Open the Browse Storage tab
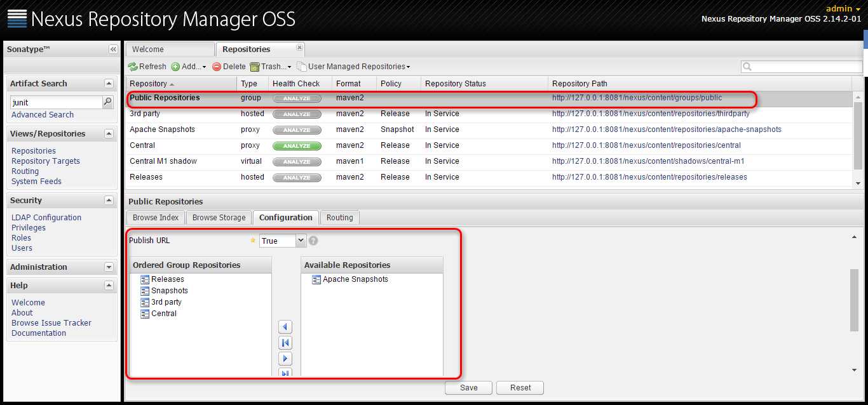The width and height of the screenshot is (868, 405). [x=219, y=218]
